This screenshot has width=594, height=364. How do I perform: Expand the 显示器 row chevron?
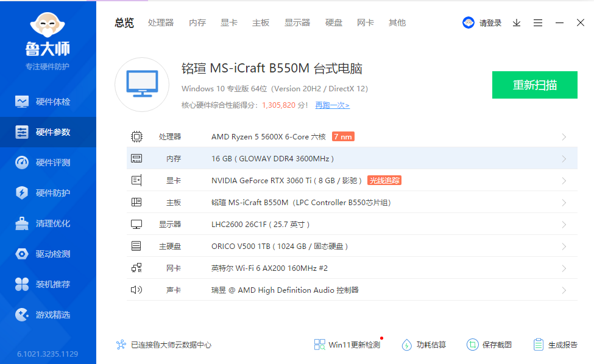click(564, 225)
